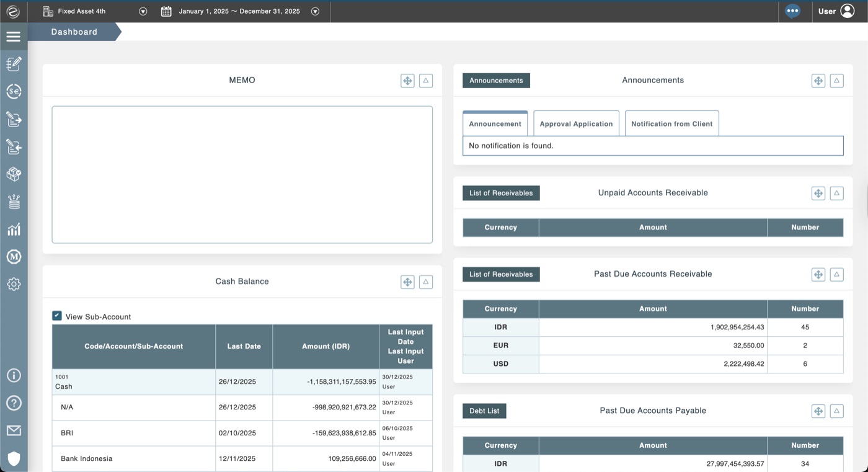Select the Notification from Client tab
This screenshot has width=868, height=472.
pos(672,123)
